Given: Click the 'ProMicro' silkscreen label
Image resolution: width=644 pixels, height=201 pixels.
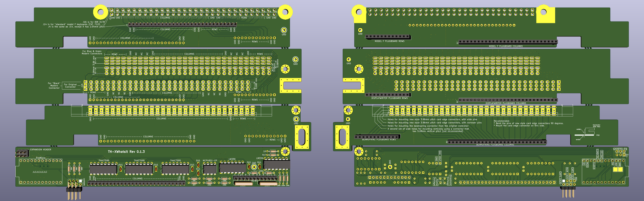Looking at the screenshot, I should point(41,158).
